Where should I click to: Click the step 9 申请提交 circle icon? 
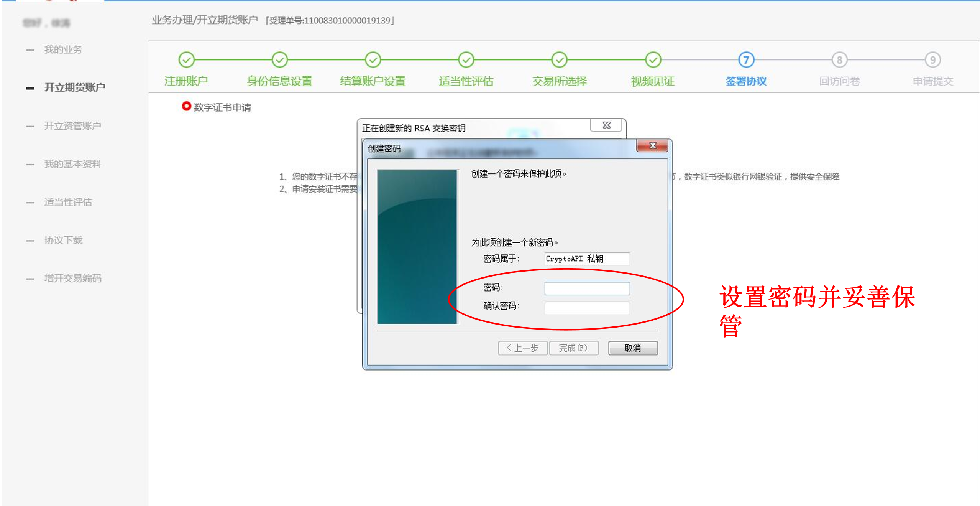coord(932,60)
